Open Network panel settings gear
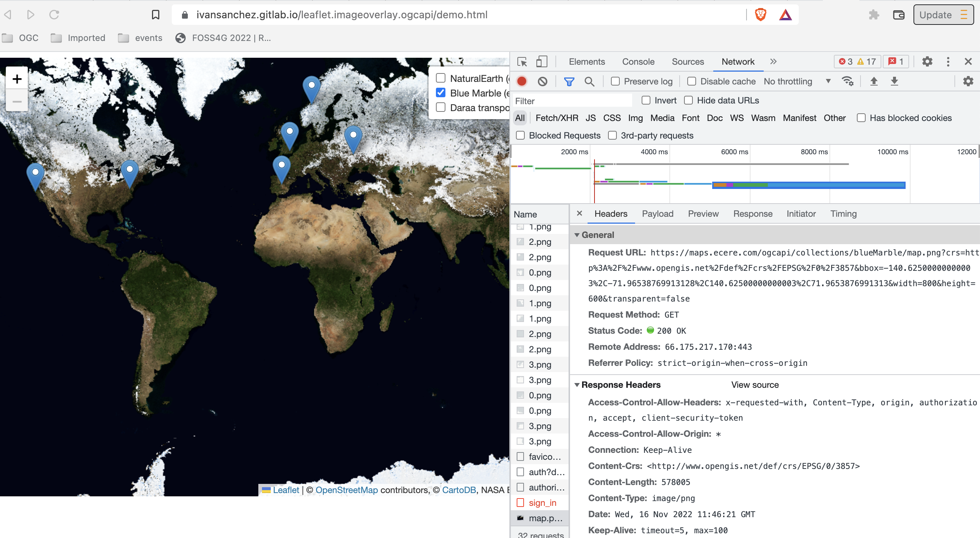Viewport: 980px width, 538px height. click(x=968, y=82)
